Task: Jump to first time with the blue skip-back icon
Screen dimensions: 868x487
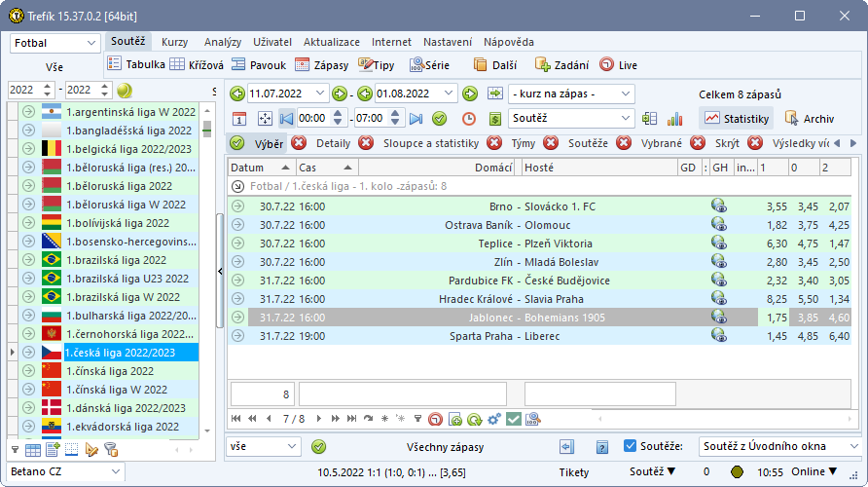Action: coord(286,119)
